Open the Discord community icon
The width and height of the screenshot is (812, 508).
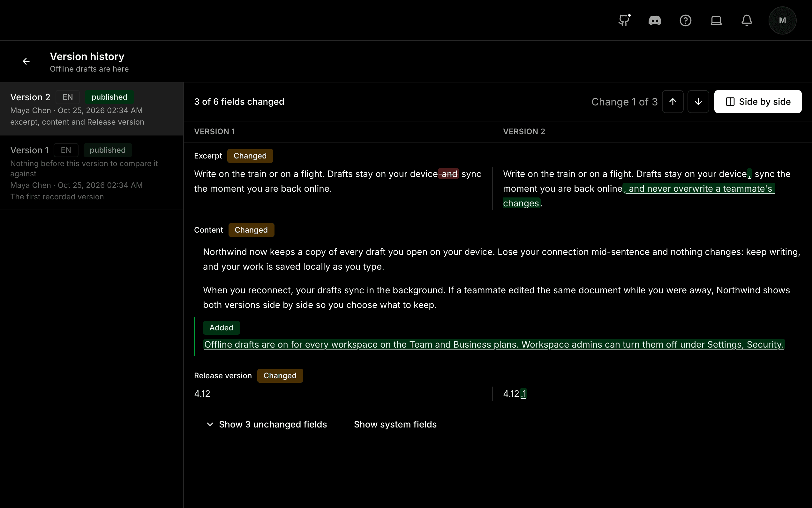coord(655,20)
